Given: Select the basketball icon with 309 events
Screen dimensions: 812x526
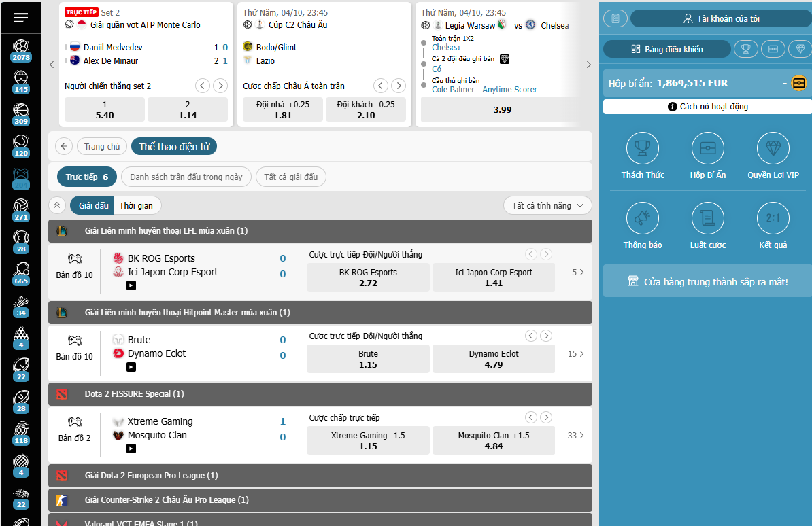Looking at the screenshot, I should [x=21, y=110].
